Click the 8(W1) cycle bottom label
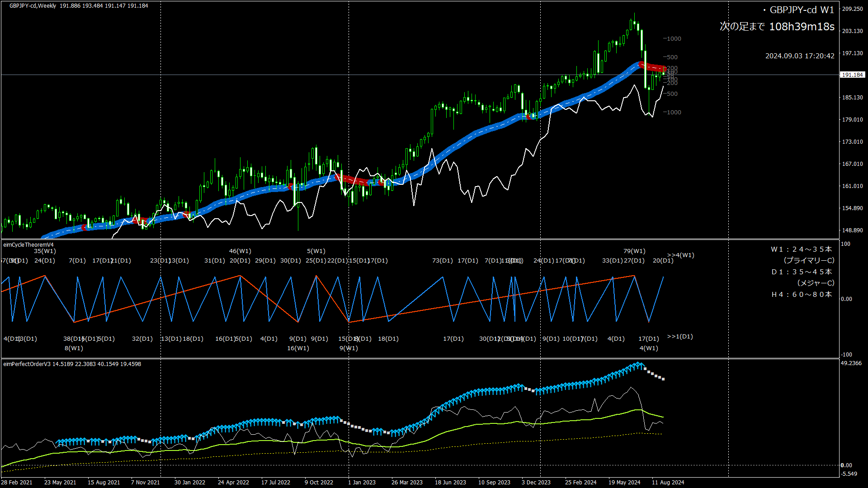The width and height of the screenshot is (868, 488). [x=74, y=348]
